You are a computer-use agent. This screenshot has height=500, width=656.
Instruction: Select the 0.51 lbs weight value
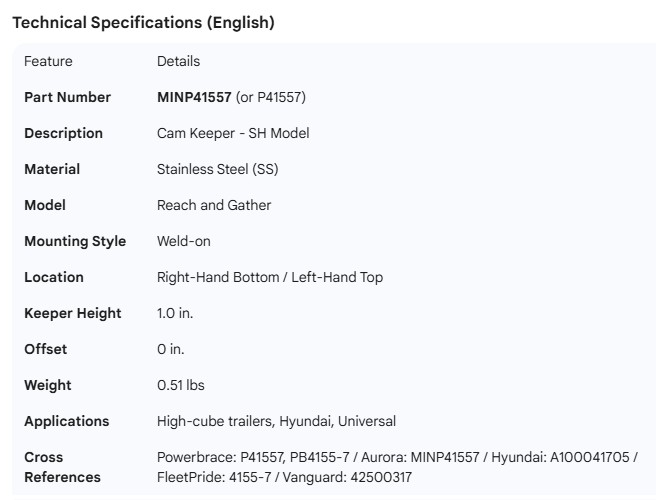(x=181, y=385)
